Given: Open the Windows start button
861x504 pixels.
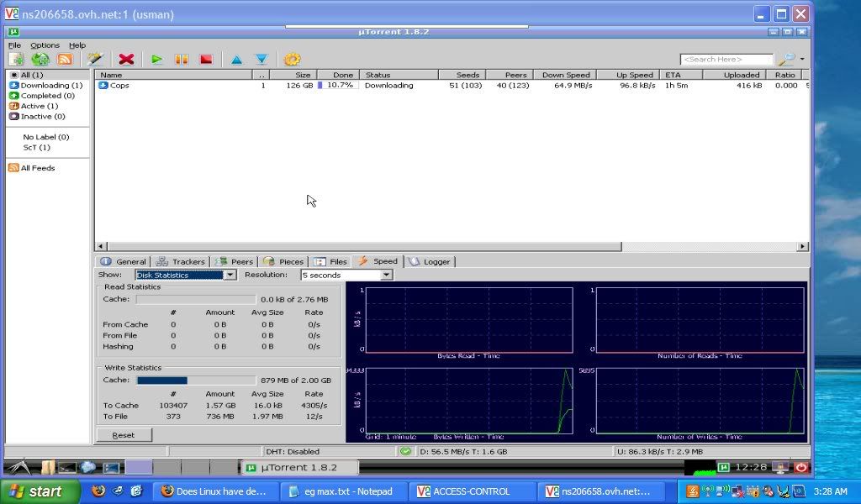Looking at the screenshot, I should pyautogui.click(x=39, y=492).
